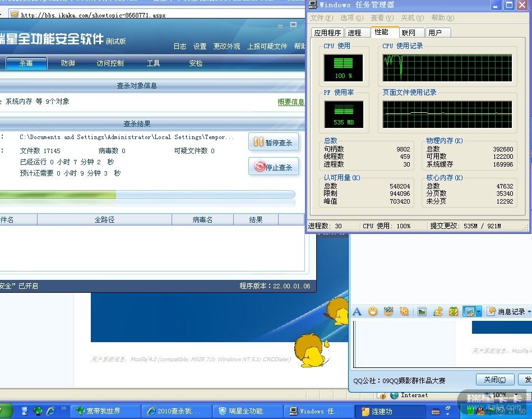This screenshot has height=419, width=532.
Task: Open the 安检 tab in Rising
Action: [x=196, y=63]
